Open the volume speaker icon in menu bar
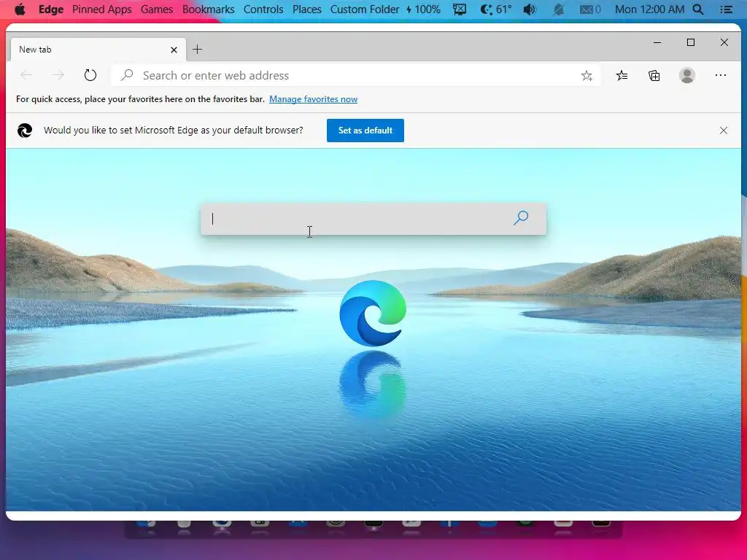The height and width of the screenshot is (560, 747). click(530, 9)
